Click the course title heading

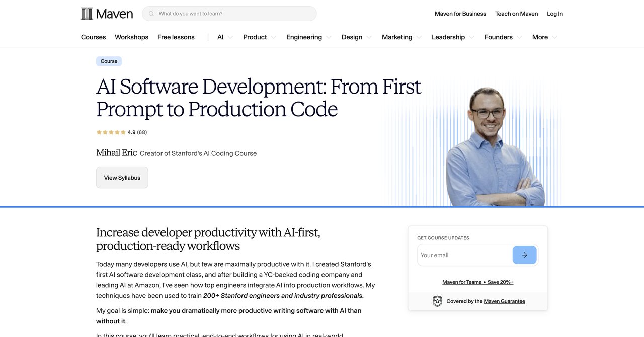[x=259, y=98]
